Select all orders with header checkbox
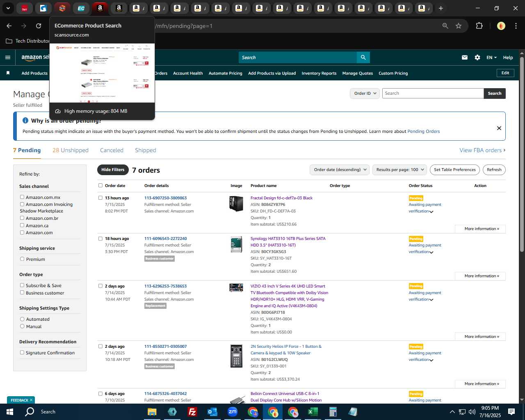525x420 pixels. 100,185
